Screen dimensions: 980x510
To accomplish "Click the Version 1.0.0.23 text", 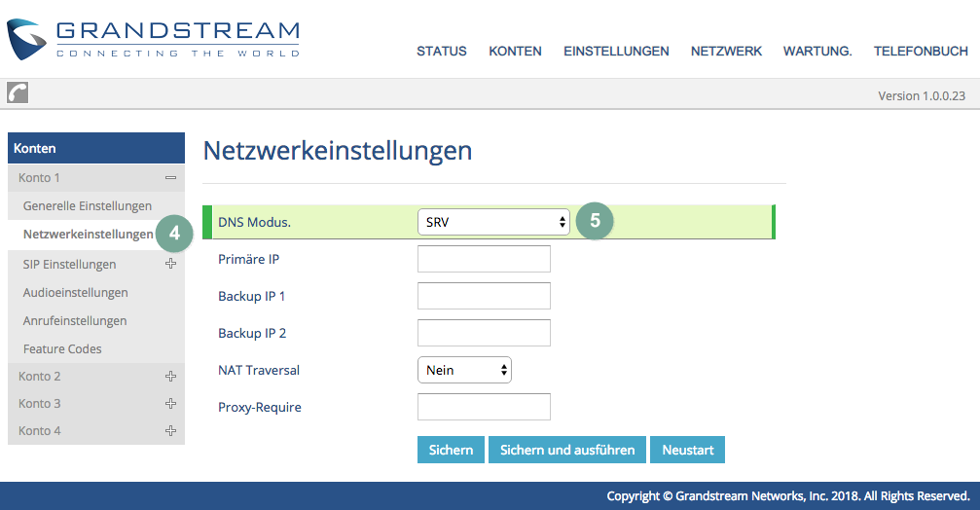I will pyautogui.click(x=922, y=95).
